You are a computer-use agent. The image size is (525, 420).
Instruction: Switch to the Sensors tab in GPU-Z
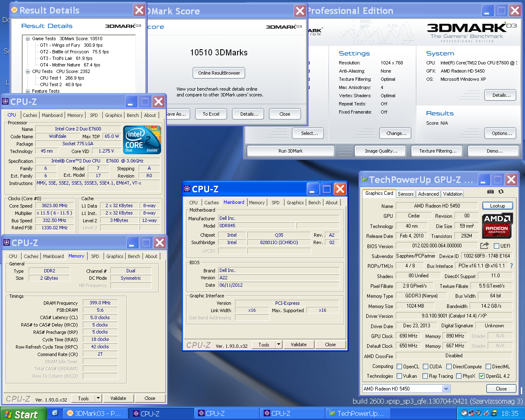pos(406,194)
